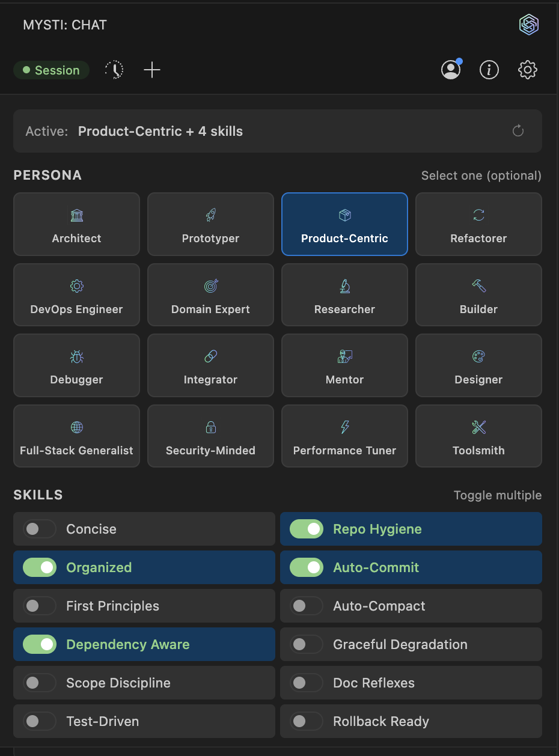This screenshot has height=756, width=559.
Task: Click the Mysti logo icon
Action: click(529, 25)
